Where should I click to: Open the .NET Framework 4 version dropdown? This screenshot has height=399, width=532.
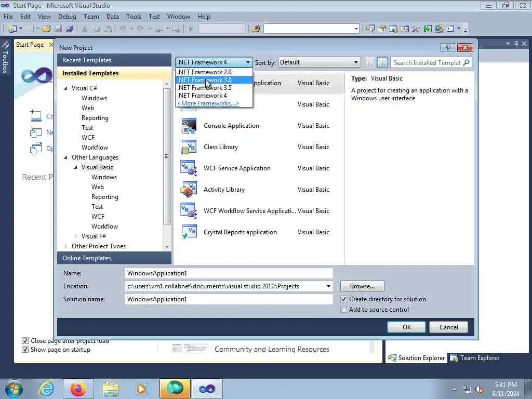point(214,62)
